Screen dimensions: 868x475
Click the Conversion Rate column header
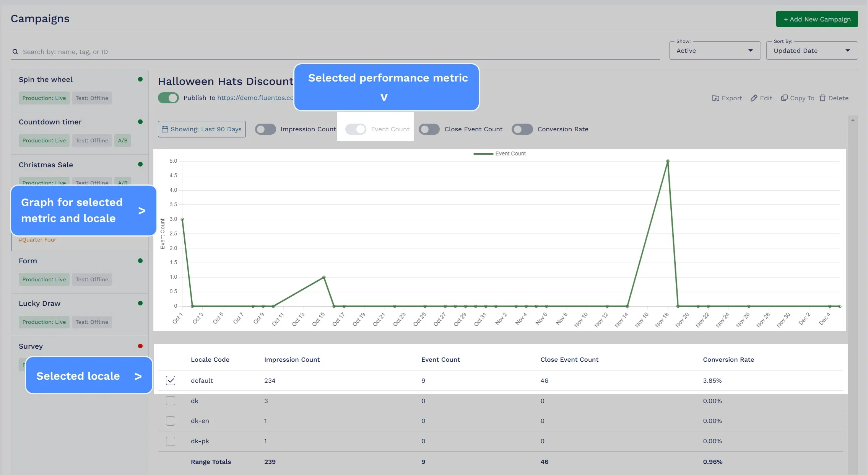coord(728,359)
